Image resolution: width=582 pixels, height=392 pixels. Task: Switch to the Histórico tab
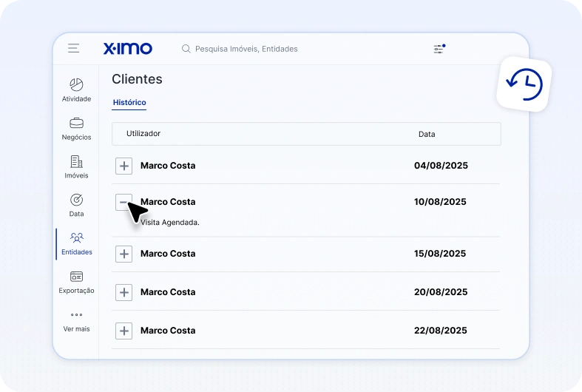(x=129, y=103)
